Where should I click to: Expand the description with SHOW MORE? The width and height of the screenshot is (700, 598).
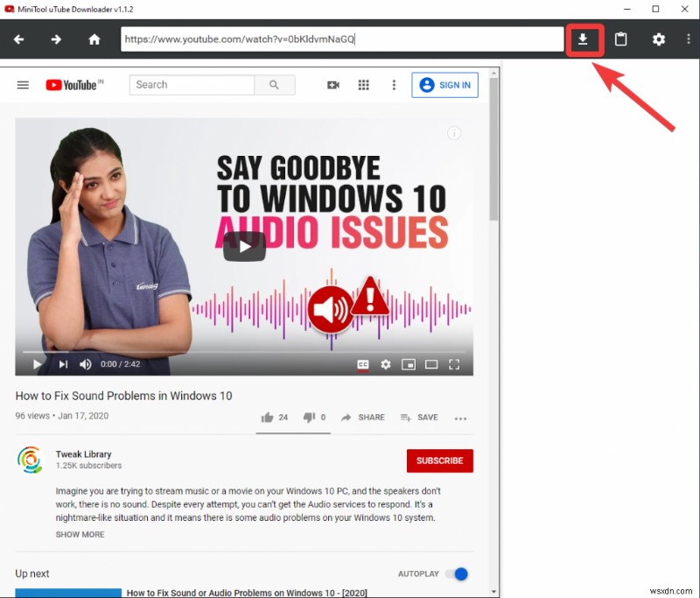pyautogui.click(x=80, y=534)
